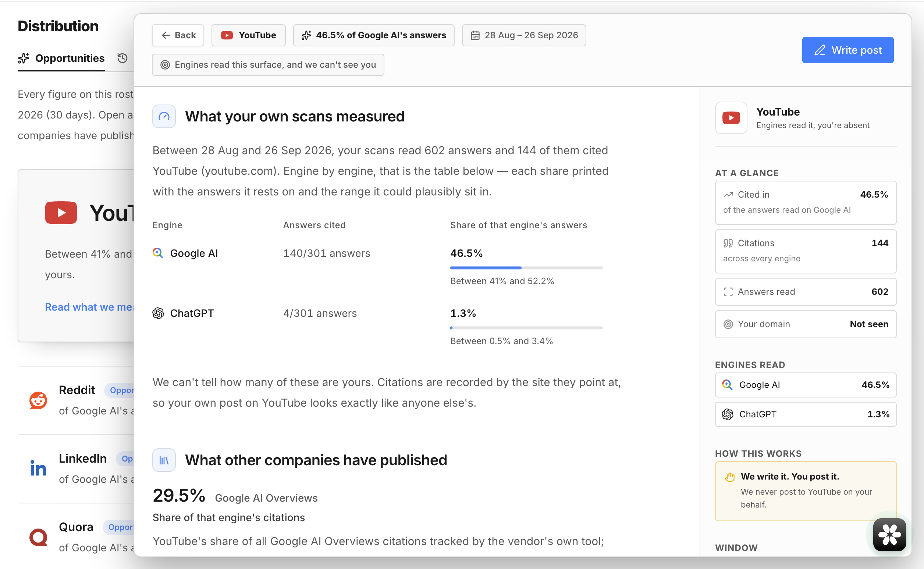Click the library icon beside 'What other companies have published'
Viewport: 924px width, 569px height.
click(164, 460)
